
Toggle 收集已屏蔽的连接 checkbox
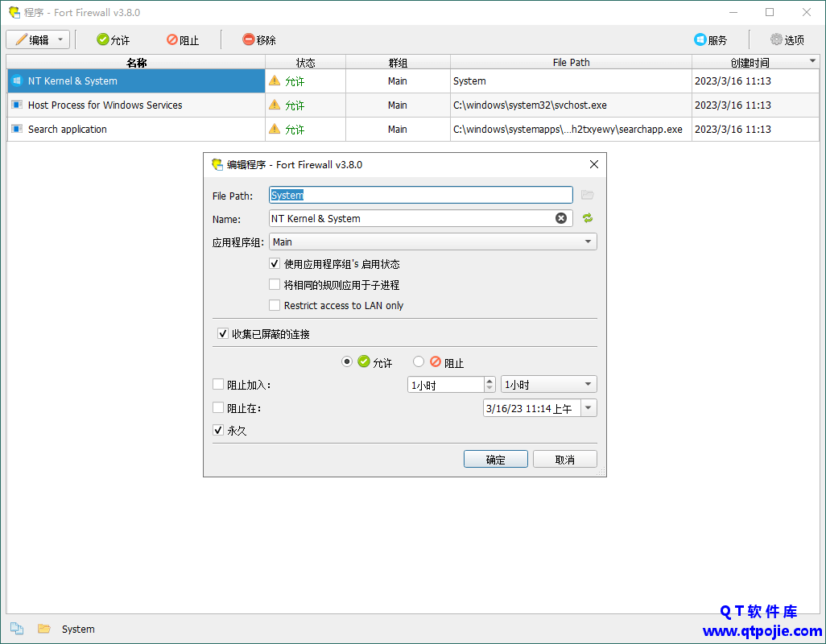223,334
